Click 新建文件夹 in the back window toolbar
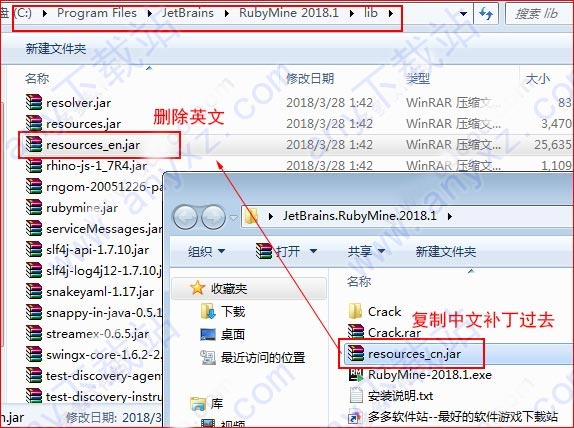The height and width of the screenshot is (428, 574). point(56,48)
